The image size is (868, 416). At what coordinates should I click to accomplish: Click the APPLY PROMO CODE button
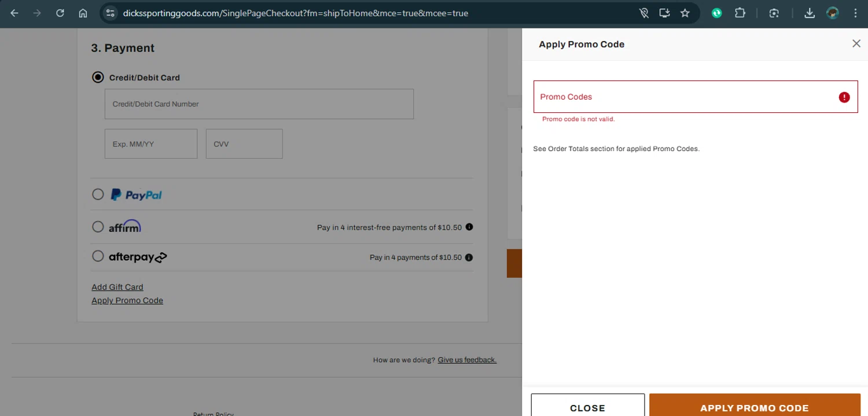pyautogui.click(x=755, y=405)
